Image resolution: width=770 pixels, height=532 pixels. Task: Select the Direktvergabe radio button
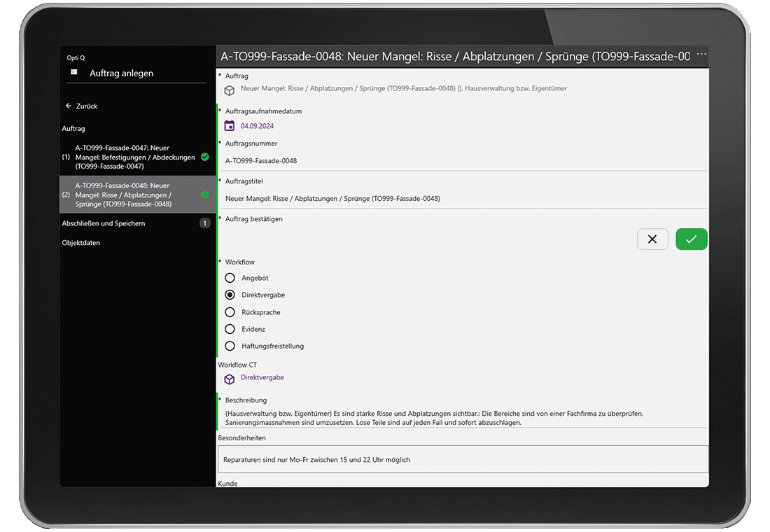(230, 295)
